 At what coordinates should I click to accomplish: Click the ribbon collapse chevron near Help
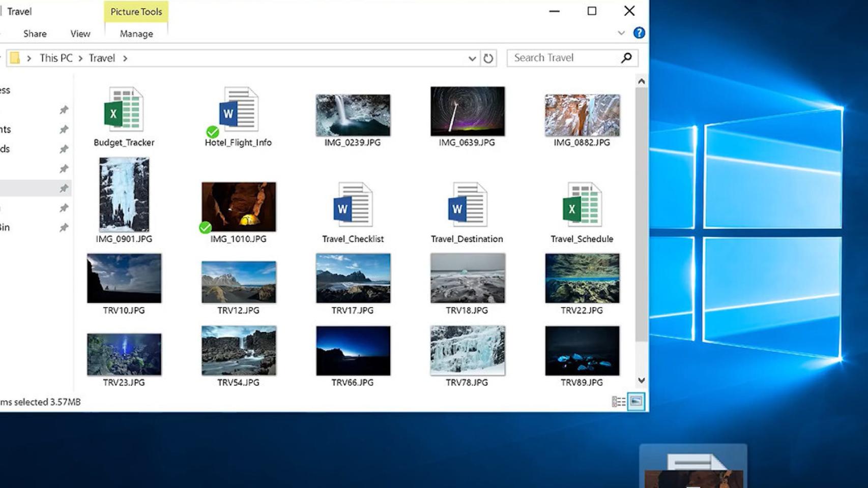(x=621, y=33)
